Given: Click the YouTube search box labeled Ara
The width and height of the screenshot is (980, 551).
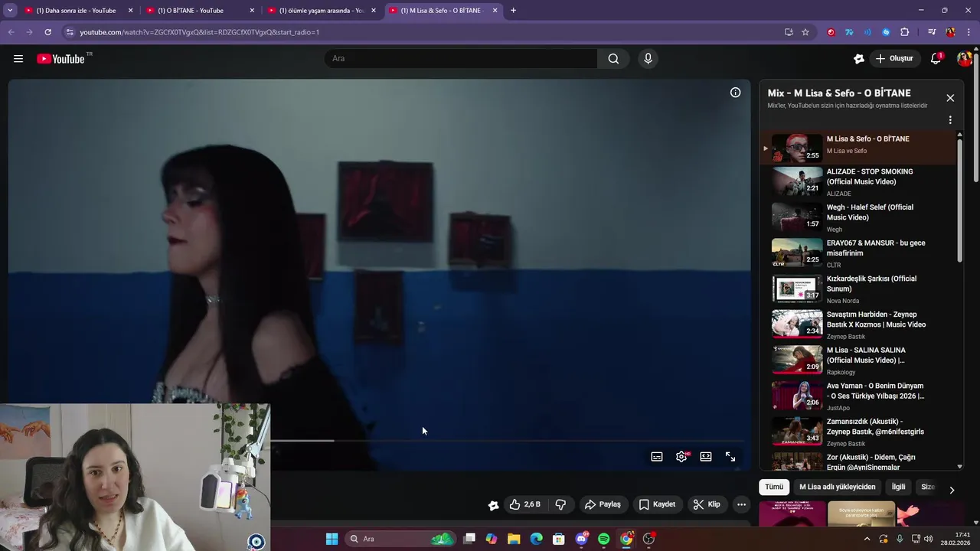Looking at the screenshot, I should pyautogui.click(x=461, y=59).
